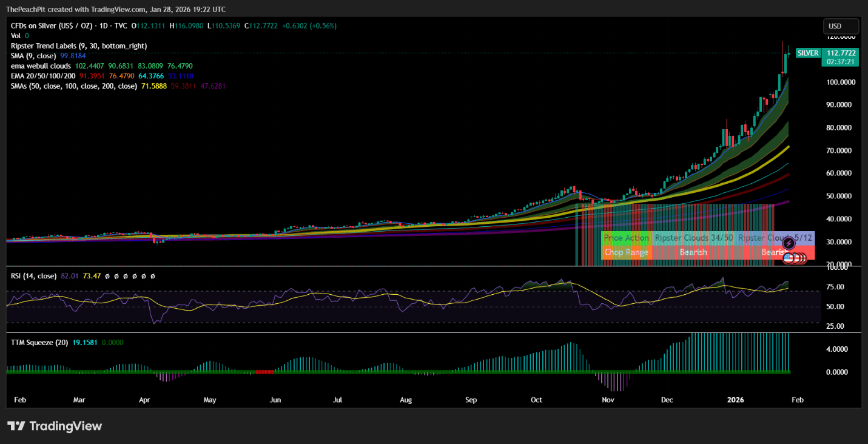
Task: Select the SMAs (50, 100, 200) legend
Action: (73, 86)
